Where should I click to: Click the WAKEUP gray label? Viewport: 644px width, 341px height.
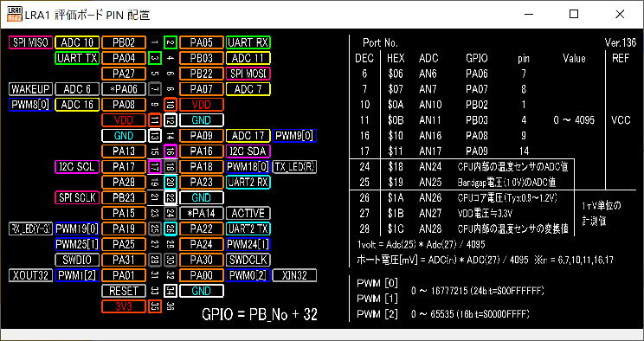tap(31, 89)
